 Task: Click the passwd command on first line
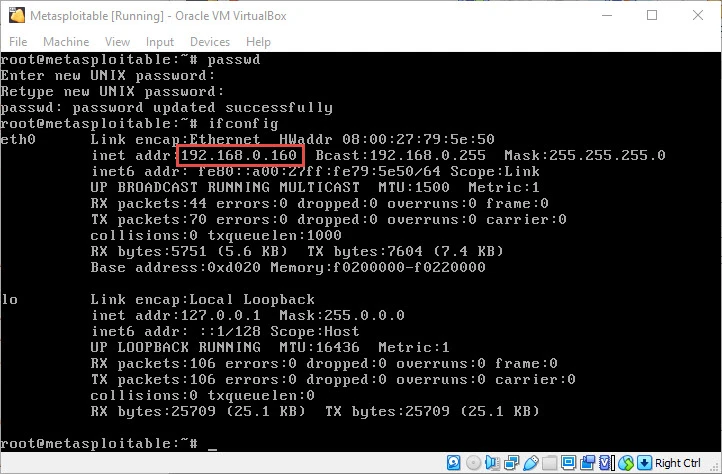[234, 59]
